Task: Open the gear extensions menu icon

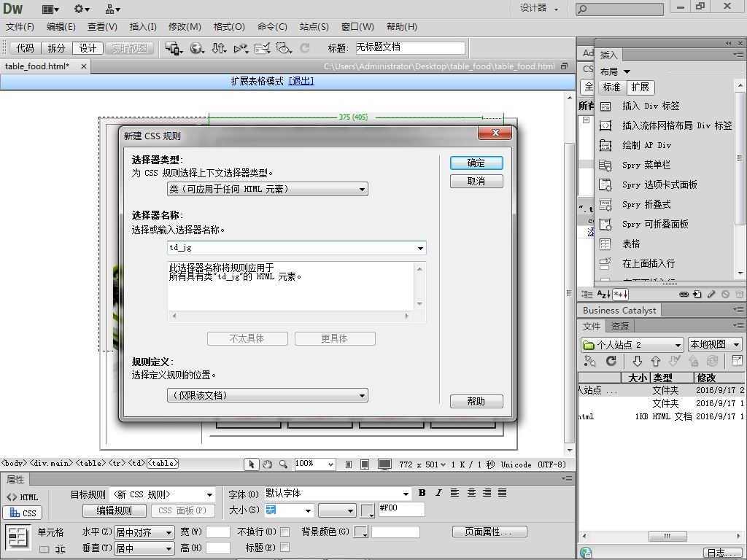Action: [x=82, y=9]
